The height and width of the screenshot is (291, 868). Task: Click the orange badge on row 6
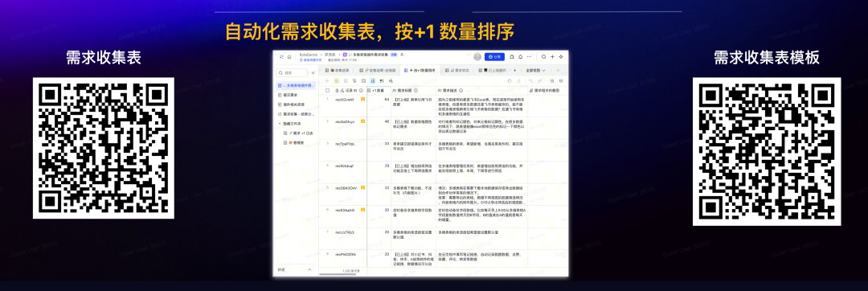(x=362, y=210)
